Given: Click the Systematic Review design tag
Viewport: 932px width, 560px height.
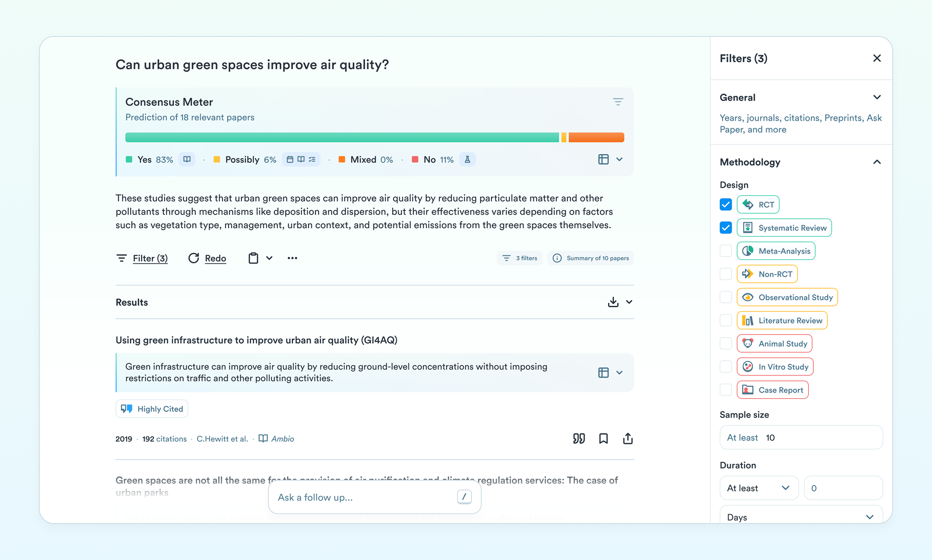Looking at the screenshot, I should [x=784, y=228].
